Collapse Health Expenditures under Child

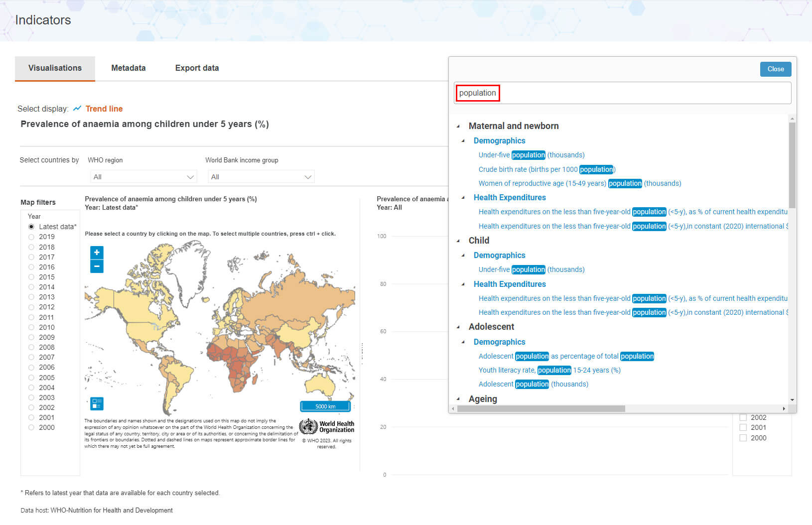pos(463,284)
